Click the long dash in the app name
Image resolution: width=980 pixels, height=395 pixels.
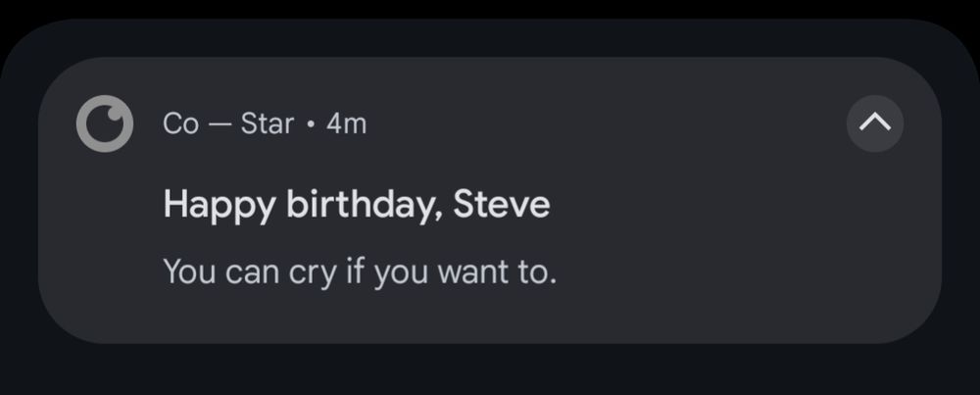220,125
